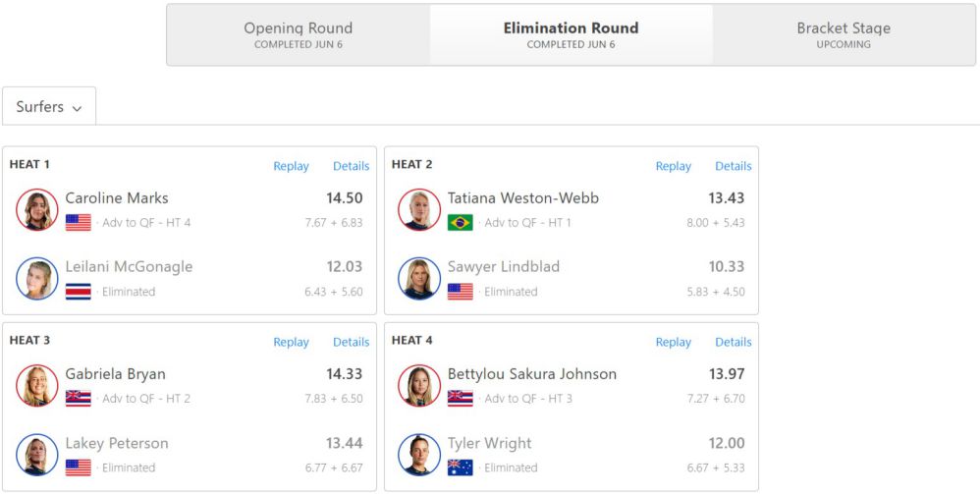
Task: Select the Elimination Round tab
Action: pyautogui.click(x=572, y=35)
